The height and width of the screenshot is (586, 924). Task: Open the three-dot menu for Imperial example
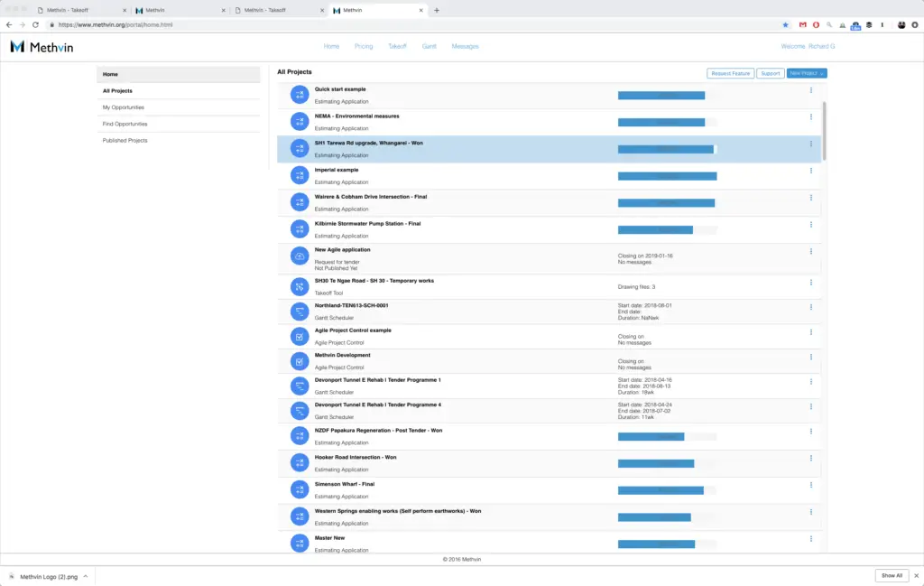click(x=810, y=171)
